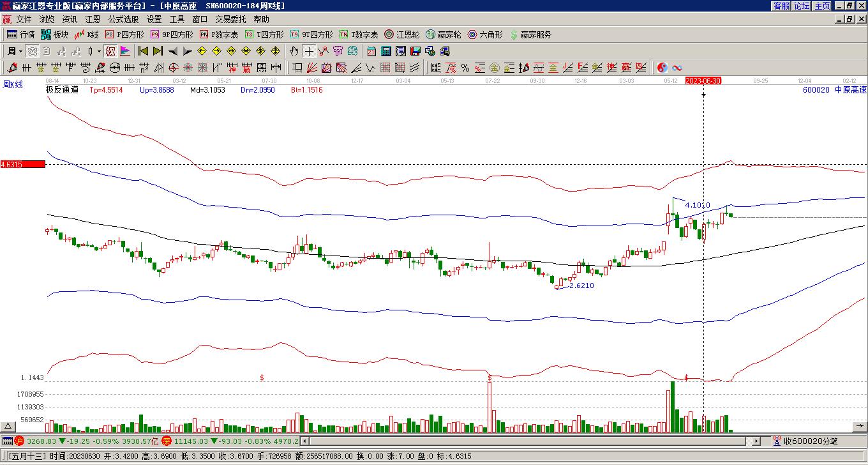This screenshot has width=868, height=465.
Task: Open the P数字表 price number table
Action: click(x=218, y=34)
